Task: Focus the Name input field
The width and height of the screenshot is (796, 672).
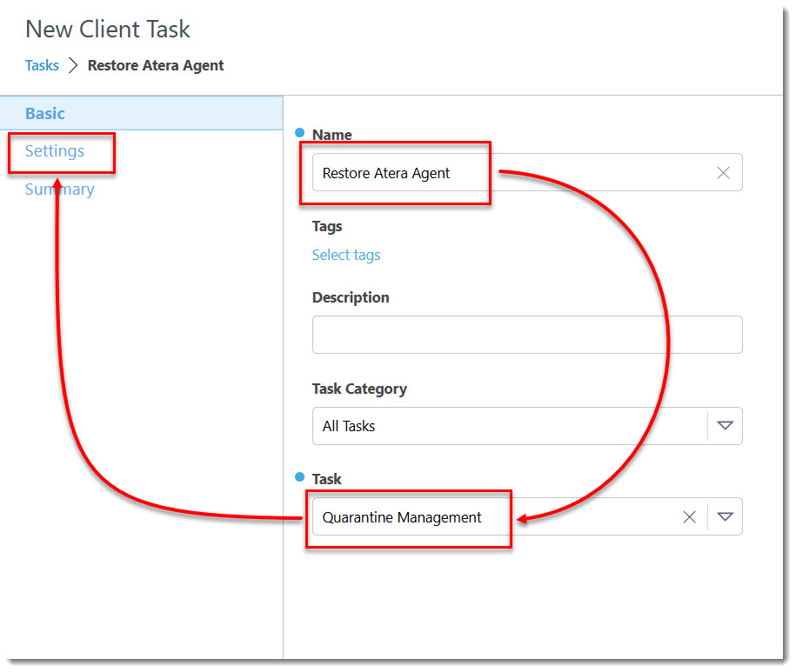Action: (527, 172)
